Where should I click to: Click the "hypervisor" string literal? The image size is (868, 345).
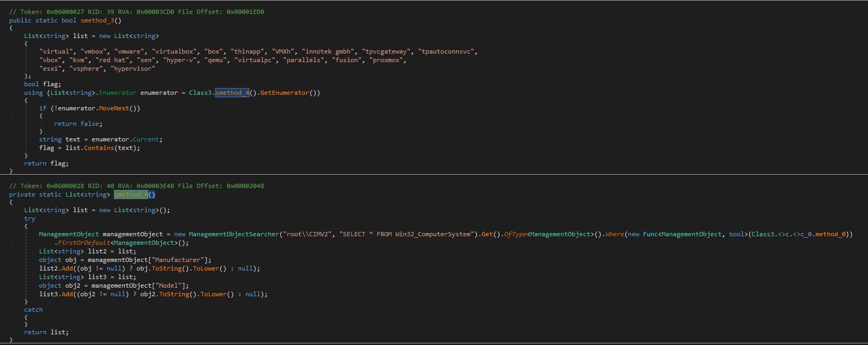(x=133, y=69)
